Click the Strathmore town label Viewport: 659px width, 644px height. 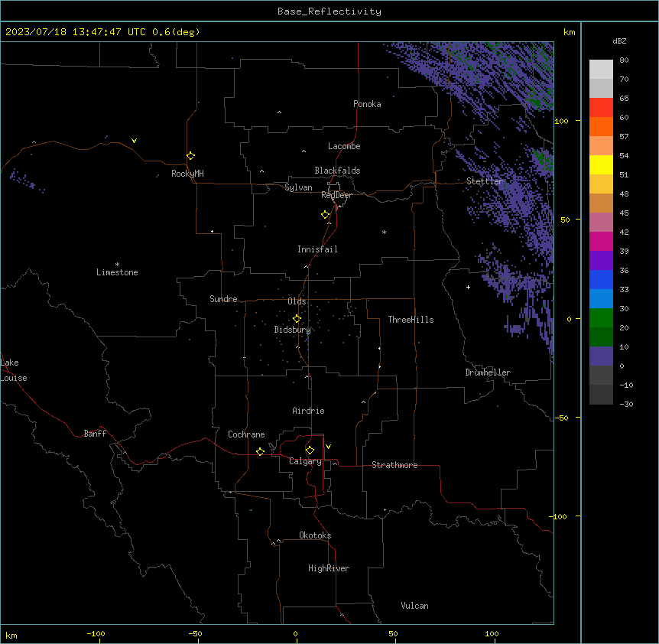point(394,465)
